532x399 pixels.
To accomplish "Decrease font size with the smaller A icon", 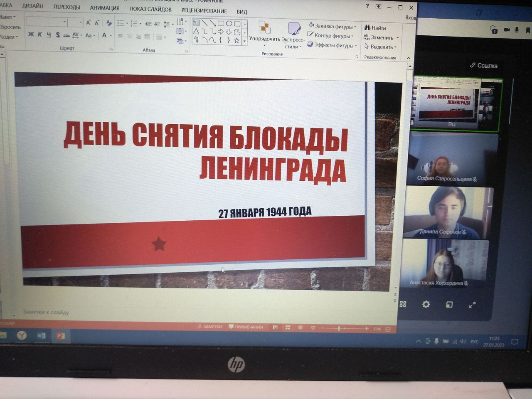I will coord(97,23).
